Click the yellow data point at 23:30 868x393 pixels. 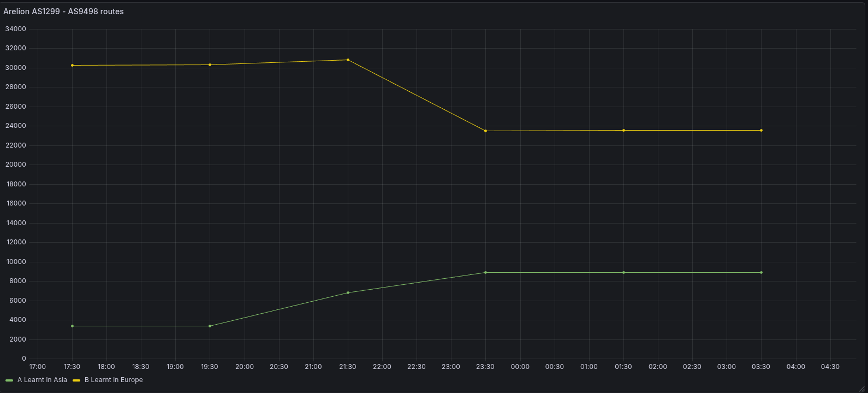point(485,131)
